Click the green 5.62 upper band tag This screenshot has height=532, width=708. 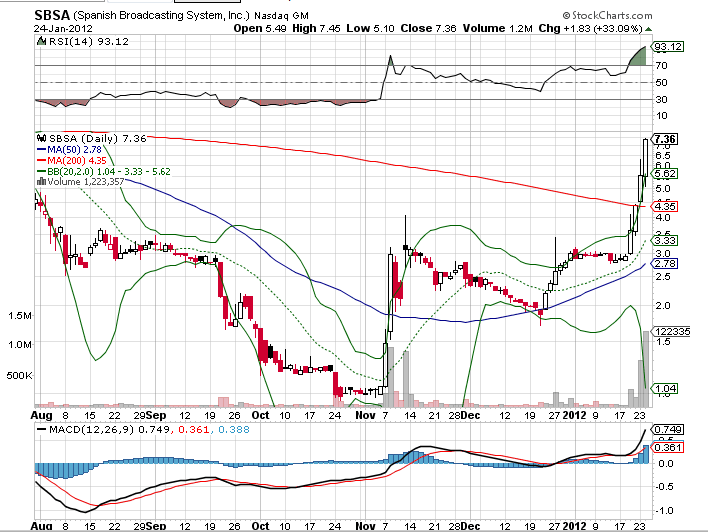[x=665, y=173]
